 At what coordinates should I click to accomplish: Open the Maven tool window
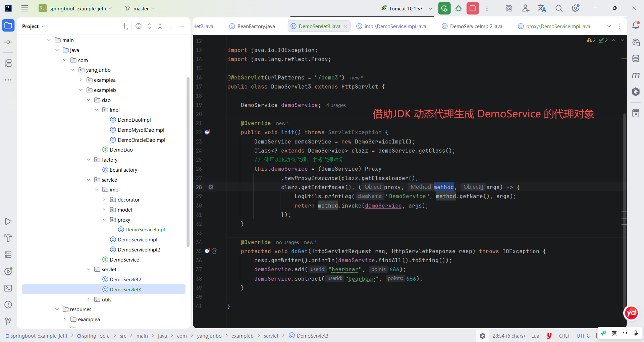[x=636, y=75]
